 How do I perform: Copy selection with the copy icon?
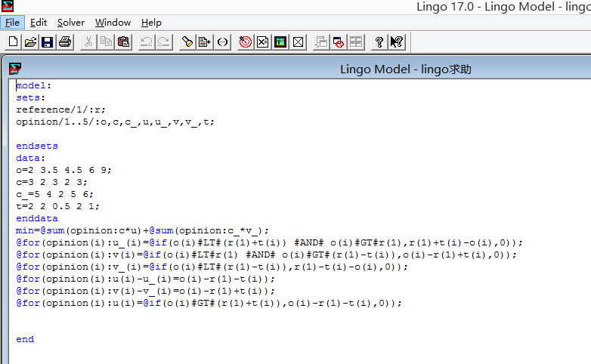[x=106, y=42]
